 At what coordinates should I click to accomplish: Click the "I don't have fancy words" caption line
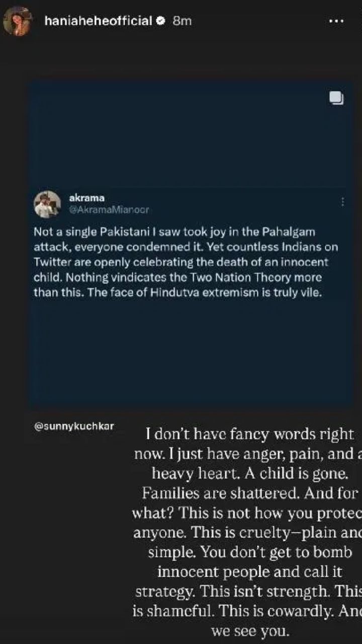(250, 434)
